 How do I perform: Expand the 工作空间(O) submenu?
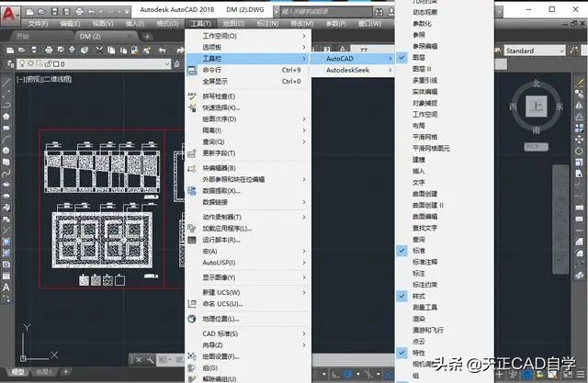pos(248,36)
